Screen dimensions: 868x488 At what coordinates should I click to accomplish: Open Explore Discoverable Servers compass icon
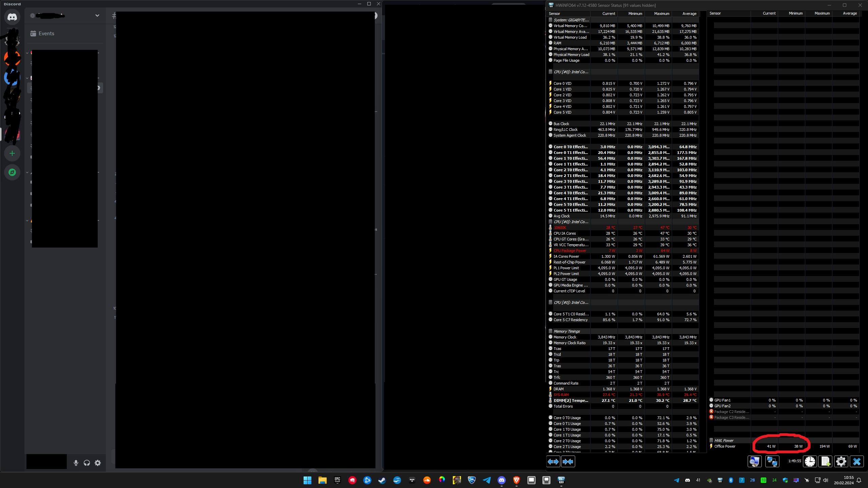[x=12, y=172]
